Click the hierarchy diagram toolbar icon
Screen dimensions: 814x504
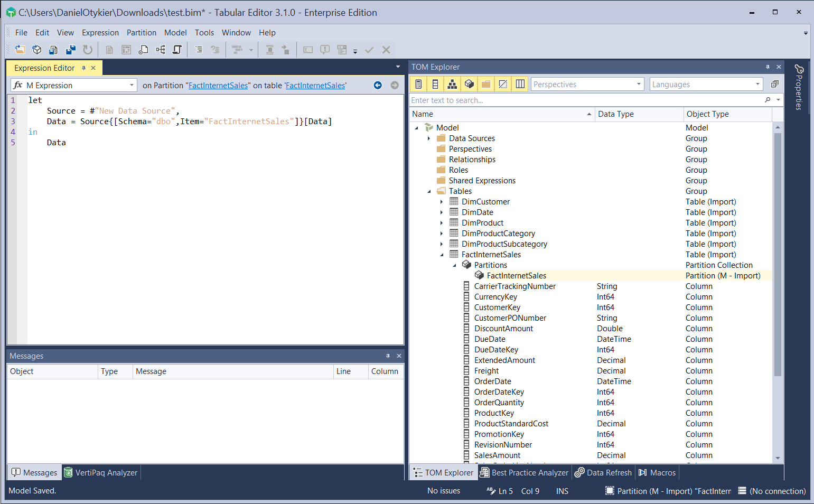[x=160, y=50]
